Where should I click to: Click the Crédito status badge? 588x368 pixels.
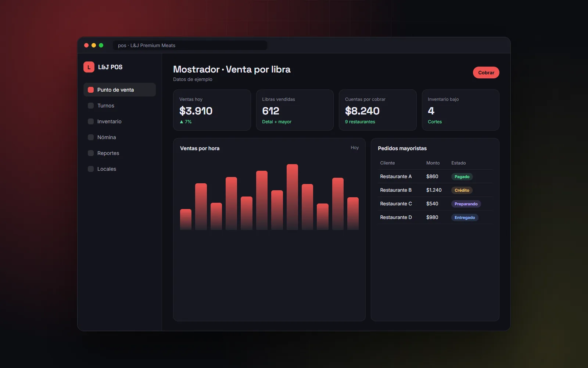[x=462, y=190]
